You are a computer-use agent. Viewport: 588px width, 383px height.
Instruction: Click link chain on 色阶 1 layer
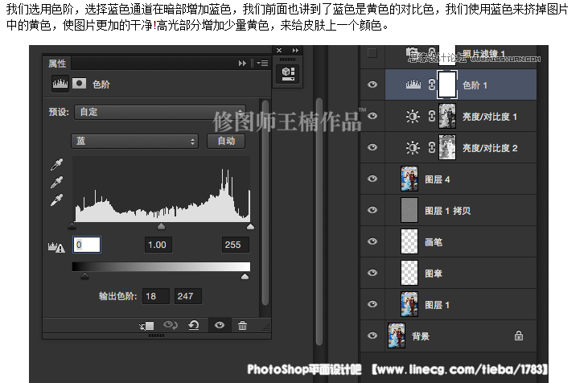click(x=432, y=85)
